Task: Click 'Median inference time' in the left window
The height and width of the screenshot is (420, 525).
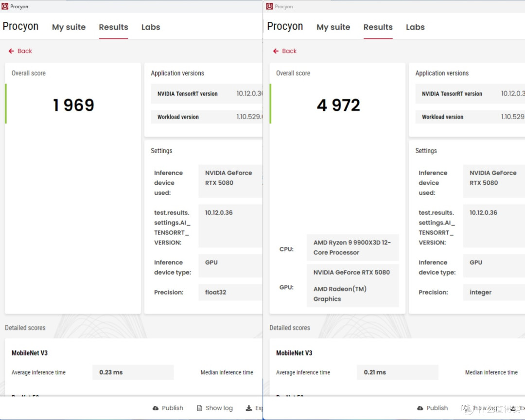Action: 227,372
